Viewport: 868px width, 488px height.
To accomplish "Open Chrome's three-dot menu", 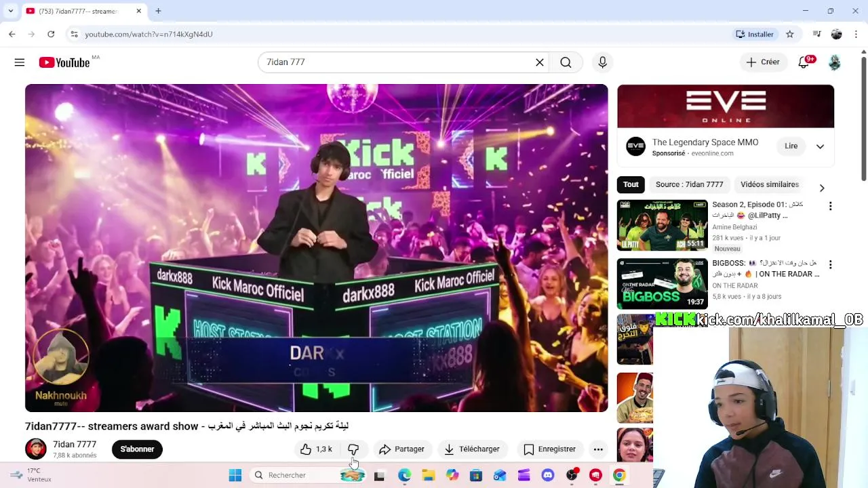I will point(856,34).
